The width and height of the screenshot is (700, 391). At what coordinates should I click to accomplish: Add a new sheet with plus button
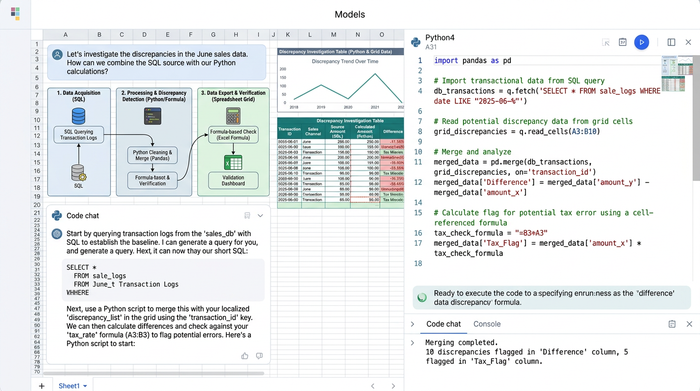(42, 386)
